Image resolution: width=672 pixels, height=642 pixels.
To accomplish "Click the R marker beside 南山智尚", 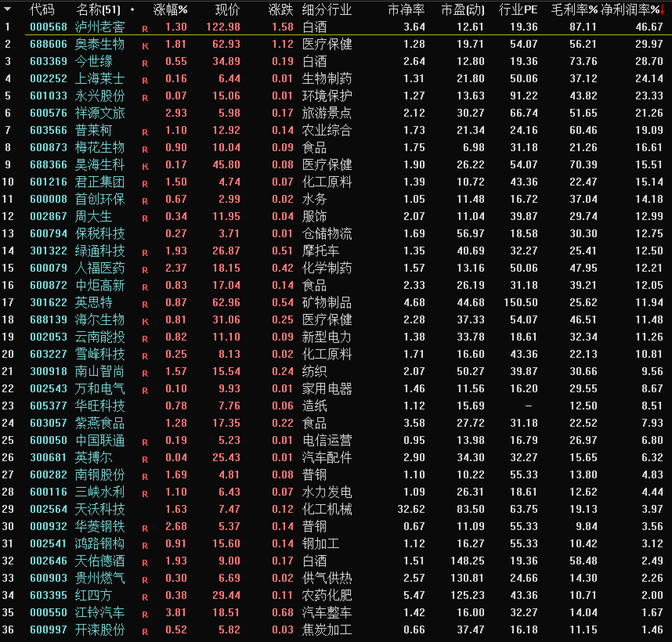I will pyautogui.click(x=145, y=373).
